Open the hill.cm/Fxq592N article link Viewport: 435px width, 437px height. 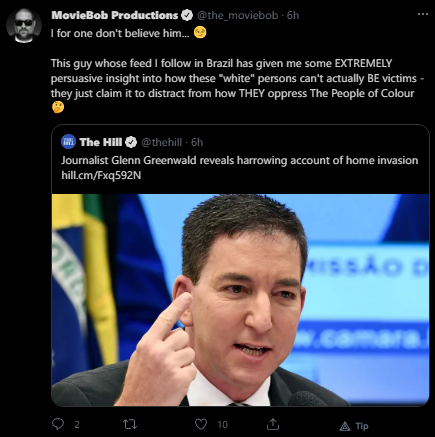pos(101,175)
